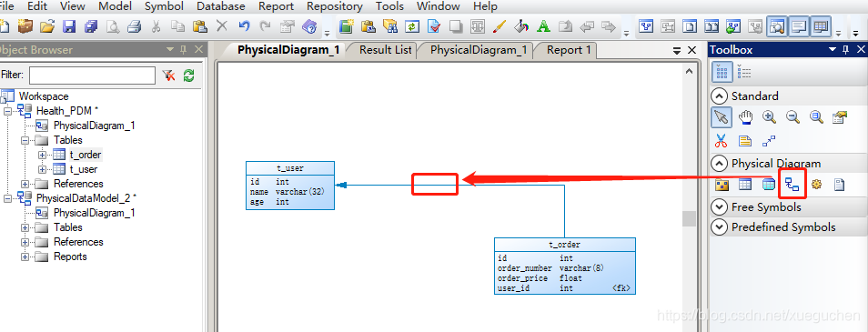Click the New Project briefcase icon
Screen dimensions: 868x332
point(25,26)
